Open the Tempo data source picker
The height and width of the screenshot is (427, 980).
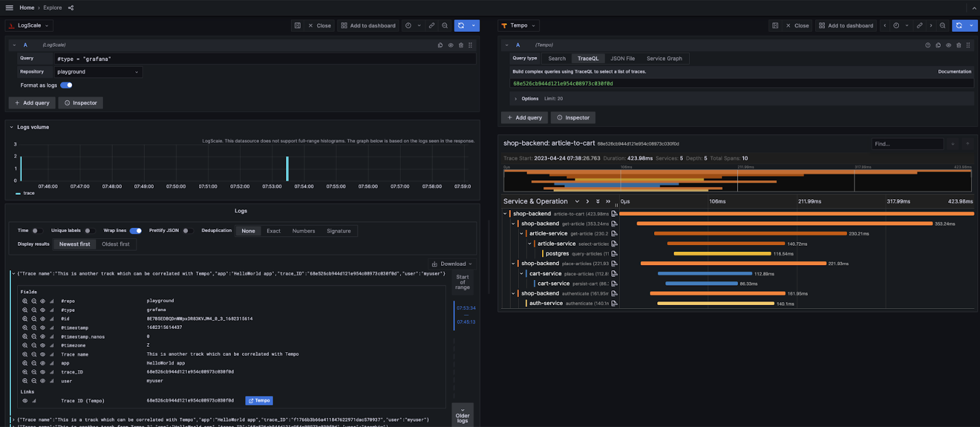click(x=519, y=26)
